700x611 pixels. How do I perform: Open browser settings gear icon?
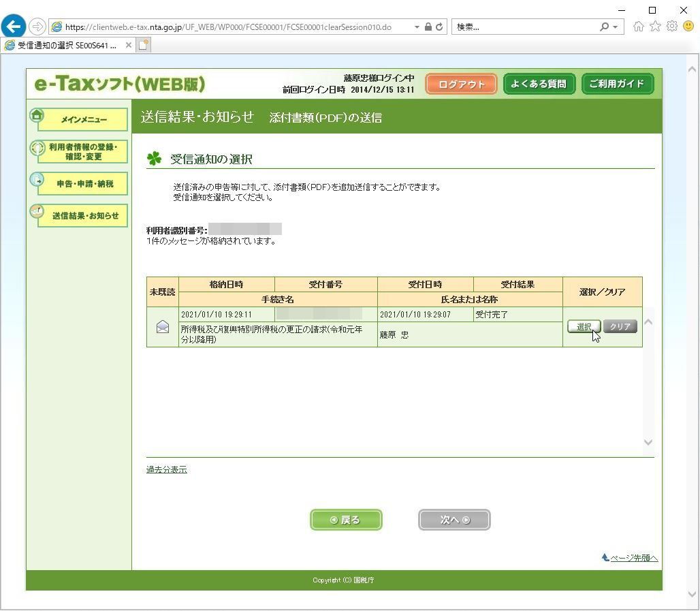pyautogui.click(x=672, y=27)
